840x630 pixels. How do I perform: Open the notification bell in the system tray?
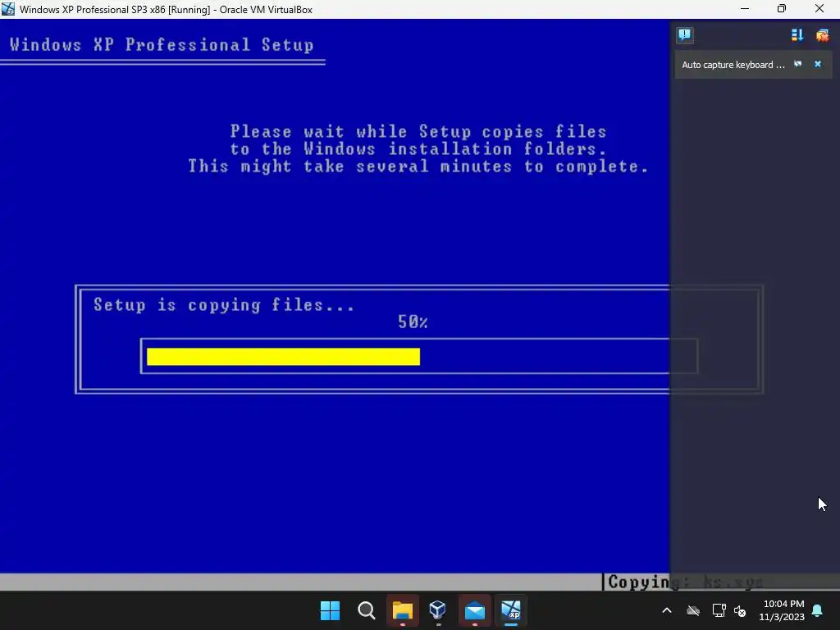tap(818, 610)
